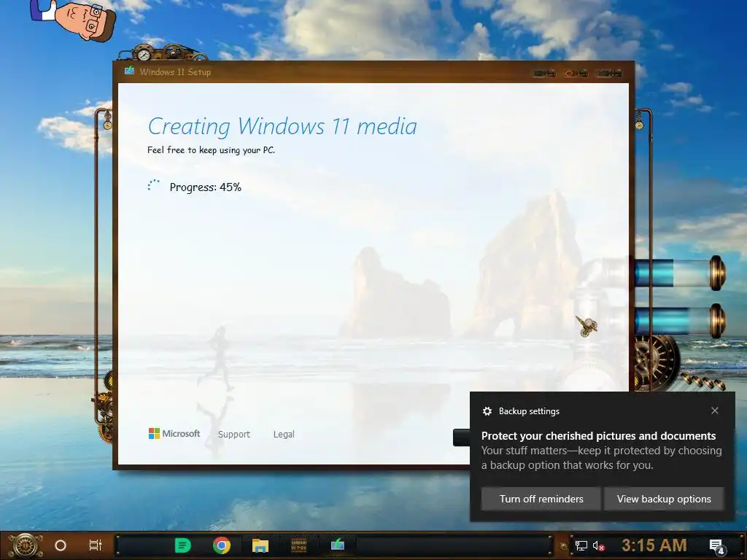
Task: Open the brown pinned app beside File Explorer
Action: 298,545
